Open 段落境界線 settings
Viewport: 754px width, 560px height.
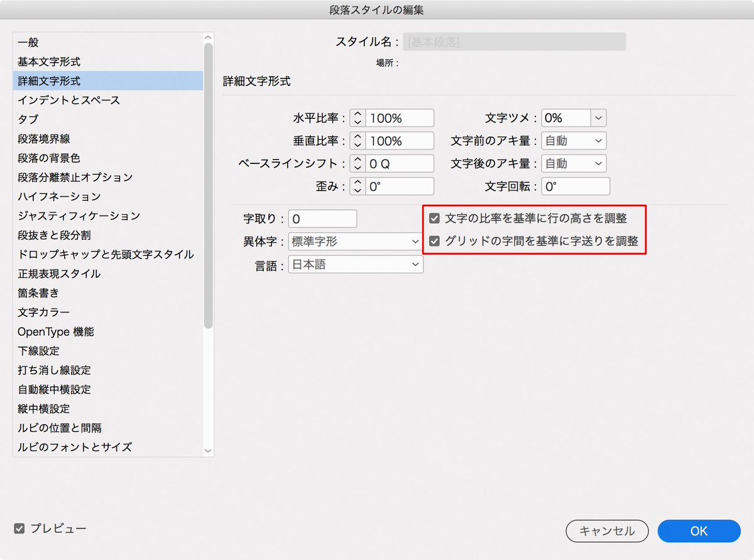(x=108, y=139)
